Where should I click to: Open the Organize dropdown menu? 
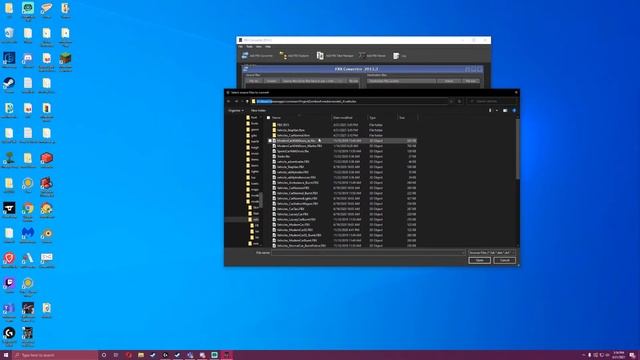[x=236, y=111]
